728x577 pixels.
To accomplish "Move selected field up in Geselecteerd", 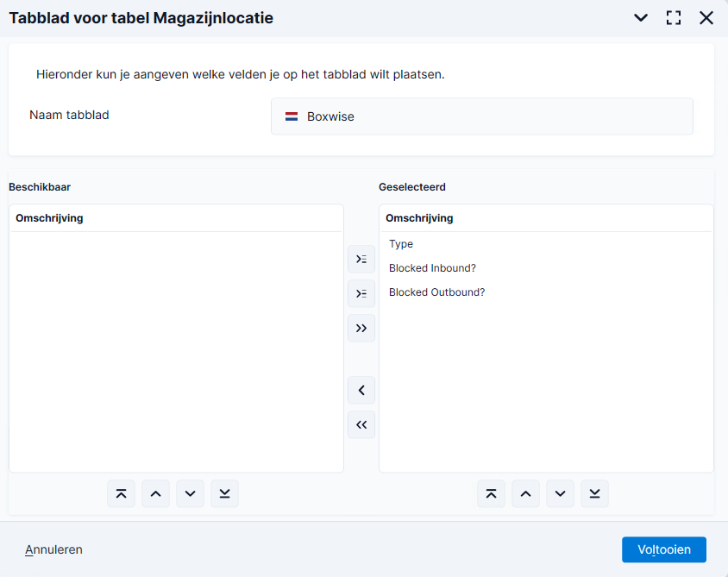I will [525, 493].
